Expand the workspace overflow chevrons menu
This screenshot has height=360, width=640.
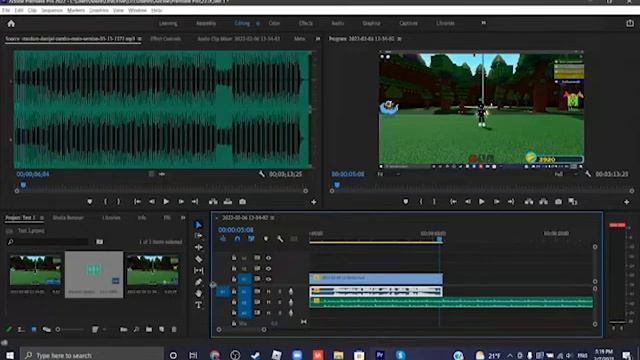pos(484,23)
